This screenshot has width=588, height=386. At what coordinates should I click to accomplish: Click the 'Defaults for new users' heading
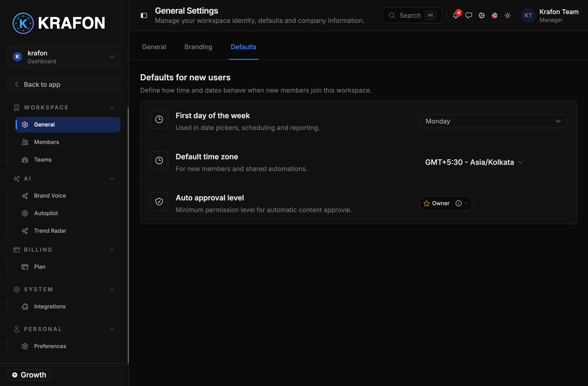tap(185, 77)
